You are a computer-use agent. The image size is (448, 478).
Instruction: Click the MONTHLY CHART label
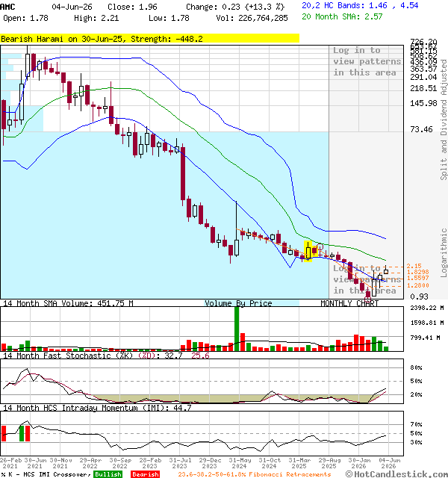349,303
